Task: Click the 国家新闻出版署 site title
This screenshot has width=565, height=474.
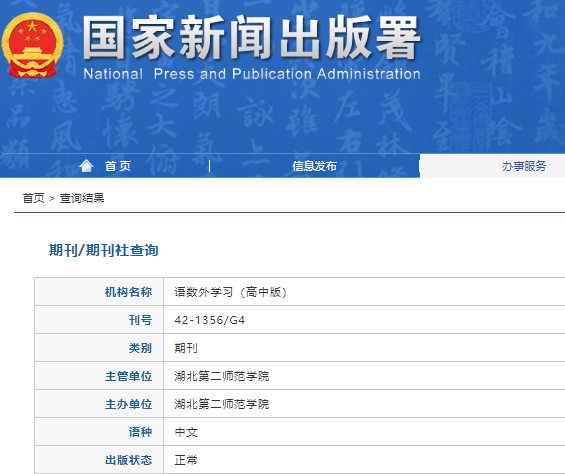Action: pyautogui.click(x=252, y=37)
